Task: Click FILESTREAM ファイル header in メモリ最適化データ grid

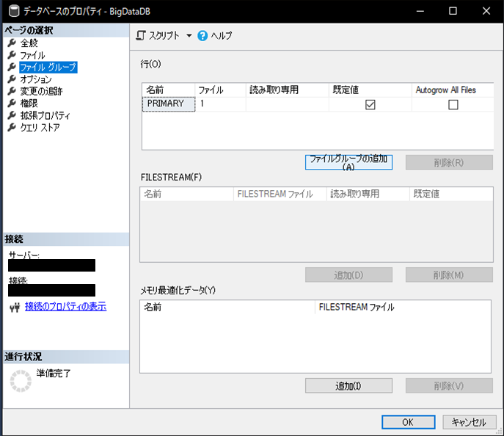Action: click(403, 307)
